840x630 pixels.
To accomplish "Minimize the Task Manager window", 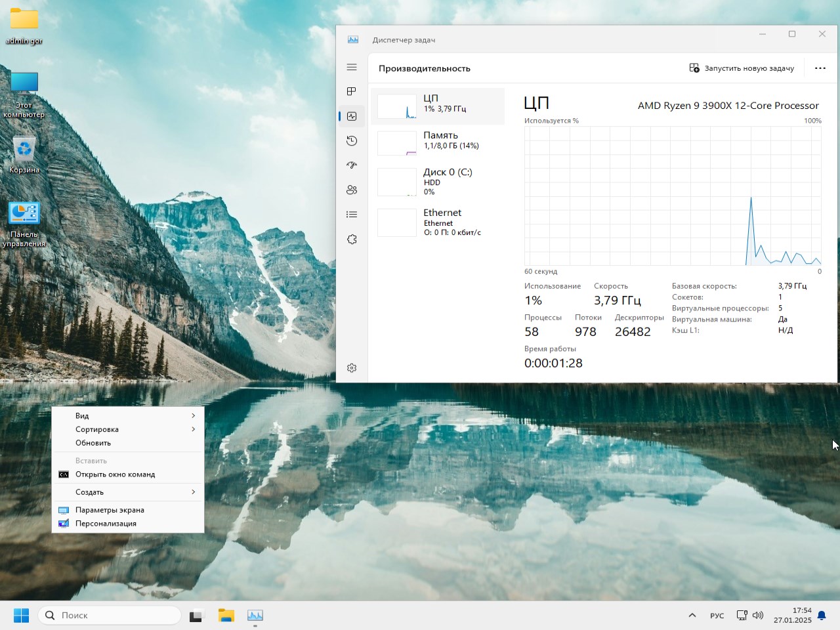I will click(763, 34).
